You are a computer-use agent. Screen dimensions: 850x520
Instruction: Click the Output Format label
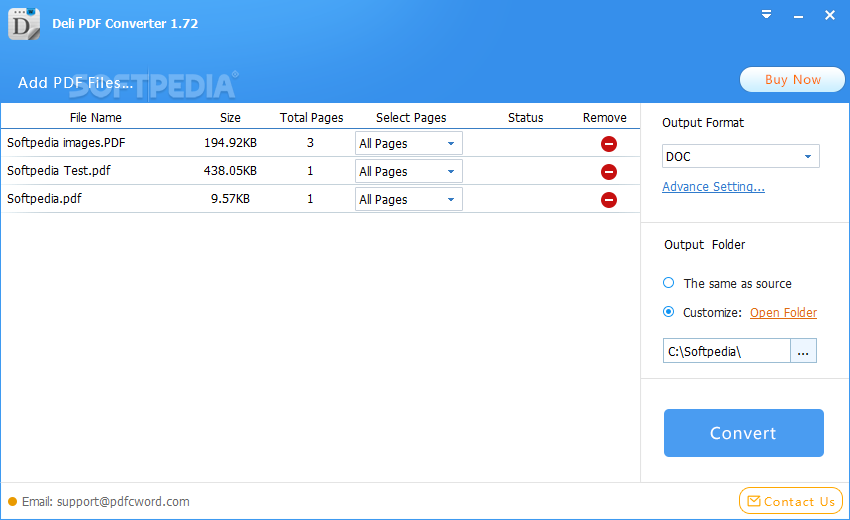pyautogui.click(x=703, y=123)
